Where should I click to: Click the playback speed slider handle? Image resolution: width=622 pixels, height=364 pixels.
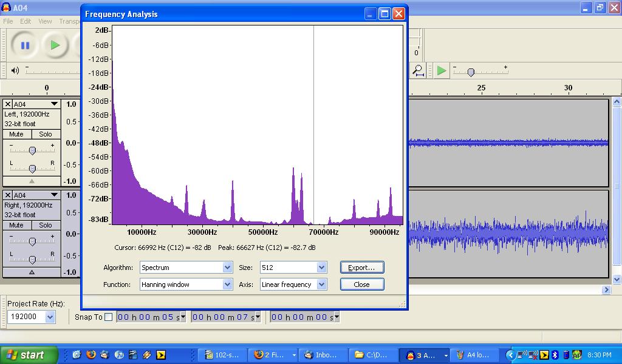[x=471, y=73]
